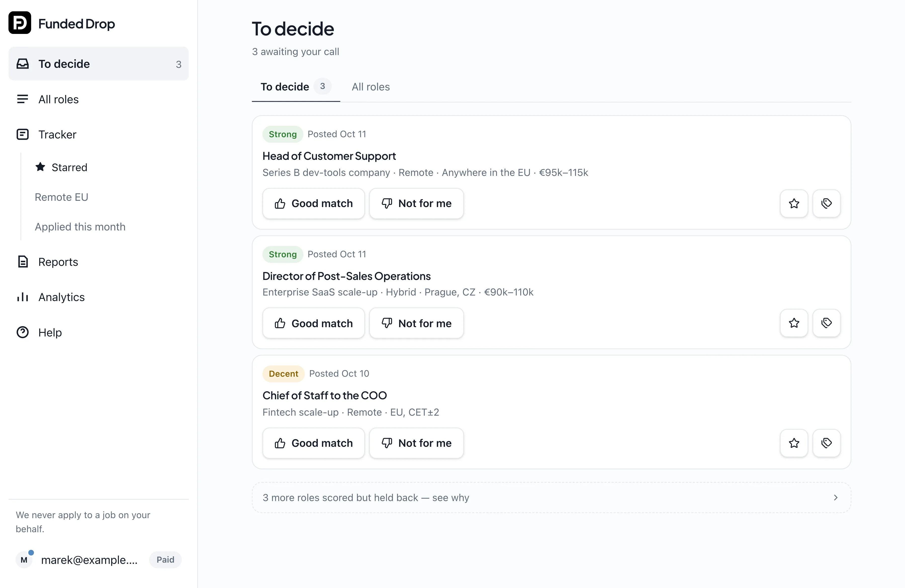Click the Decent badge on Chief of Staff
Screen dimensions: 905x588
pos(283,374)
